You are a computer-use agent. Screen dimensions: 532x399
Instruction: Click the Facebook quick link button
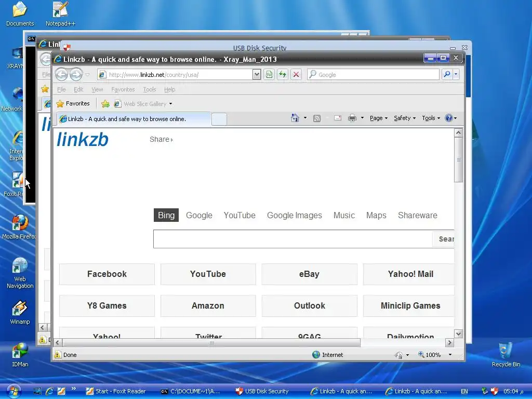click(107, 274)
